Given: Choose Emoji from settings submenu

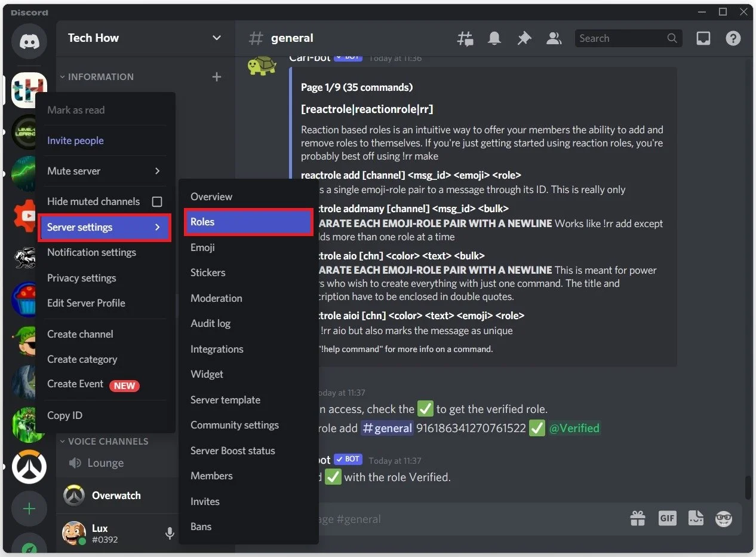Looking at the screenshot, I should click(248, 247).
